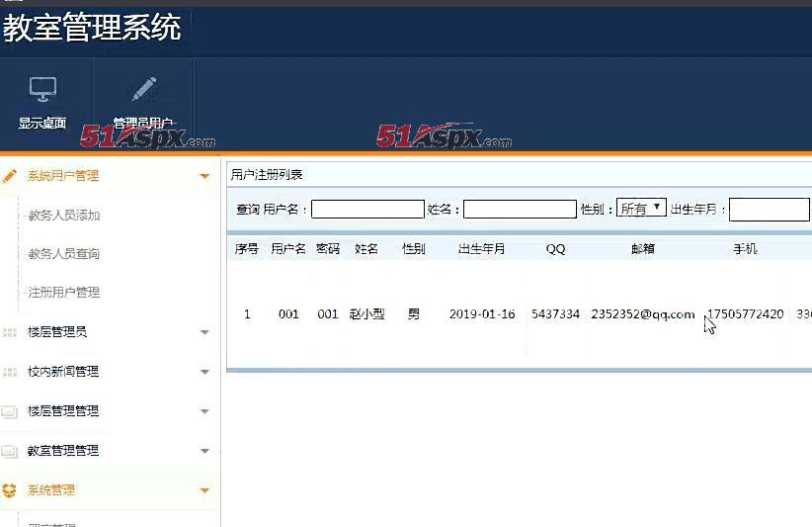Open the 性别 dropdown showing 所有

pos(641,208)
